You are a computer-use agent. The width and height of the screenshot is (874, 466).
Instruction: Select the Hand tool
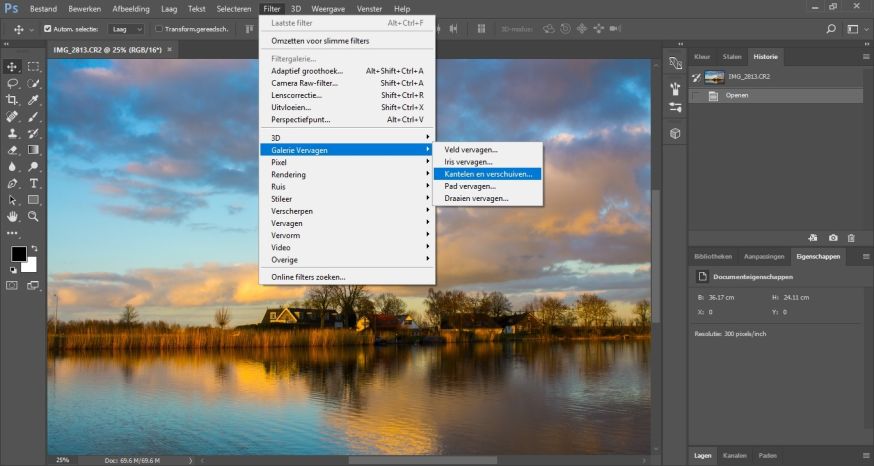tap(13, 216)
